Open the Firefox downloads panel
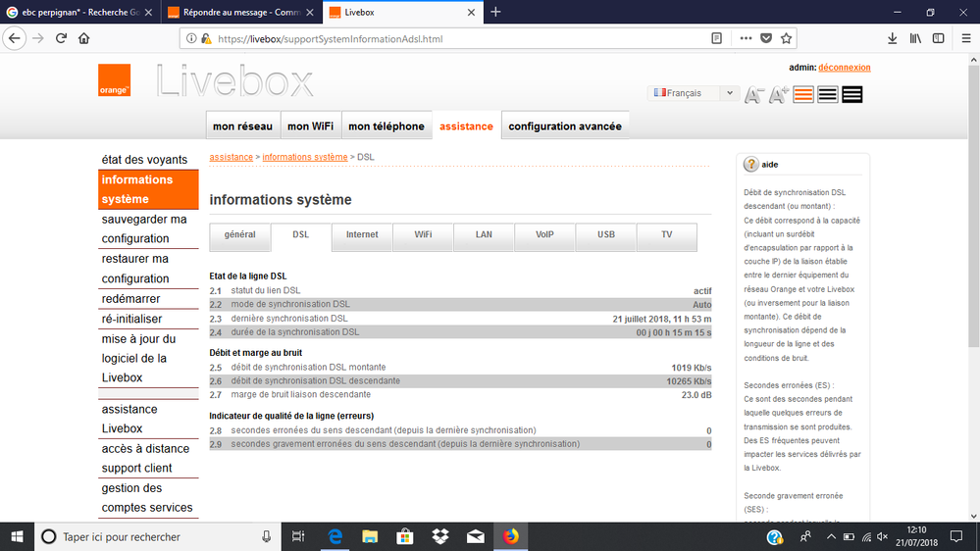This screenshot has width=980, height=551. (893, 39)
